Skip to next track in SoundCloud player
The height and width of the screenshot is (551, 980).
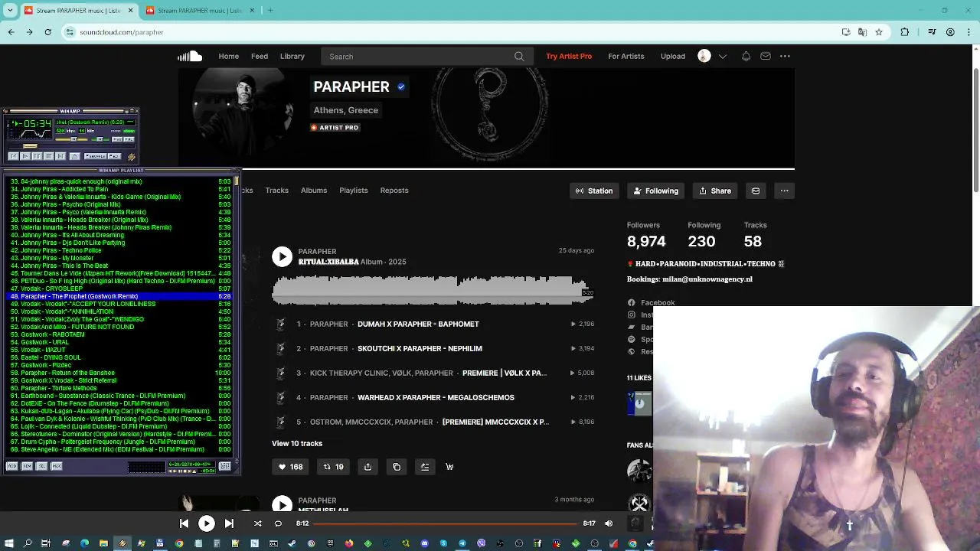coord(229,523)
